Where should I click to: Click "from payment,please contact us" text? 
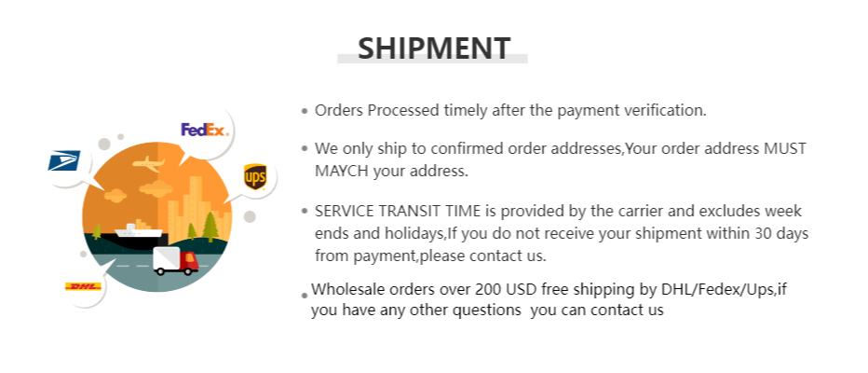click(x=430, y=255)
